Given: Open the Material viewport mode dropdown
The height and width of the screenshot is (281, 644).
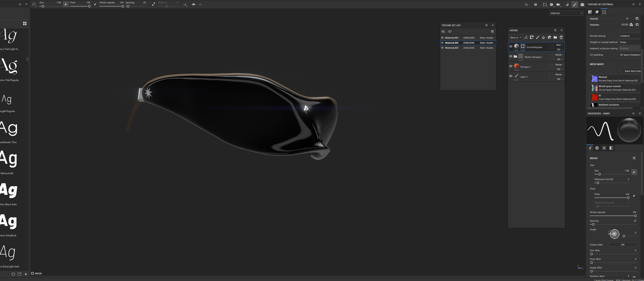Looking at the screenshot, I should tap(566, 13).
